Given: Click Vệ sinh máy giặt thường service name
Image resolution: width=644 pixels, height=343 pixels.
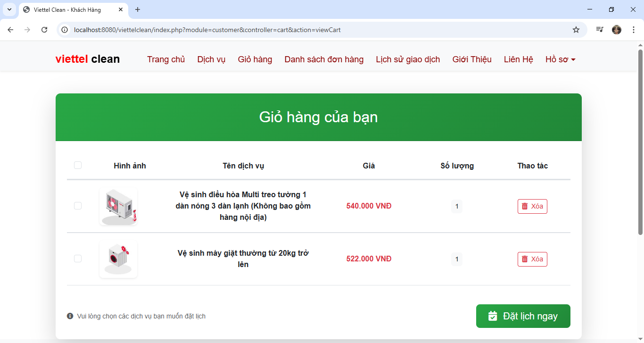Looking at the screenshot, I should tap(243, 259).
